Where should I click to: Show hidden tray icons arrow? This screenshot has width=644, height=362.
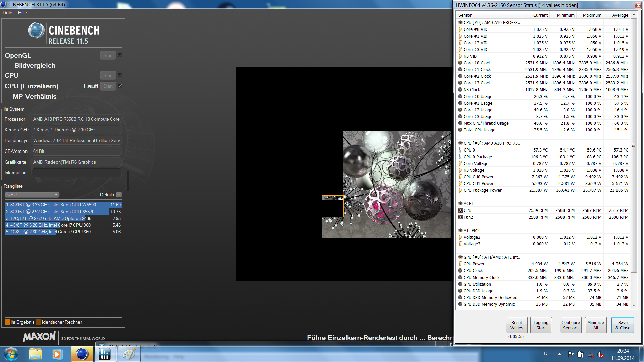559,354
